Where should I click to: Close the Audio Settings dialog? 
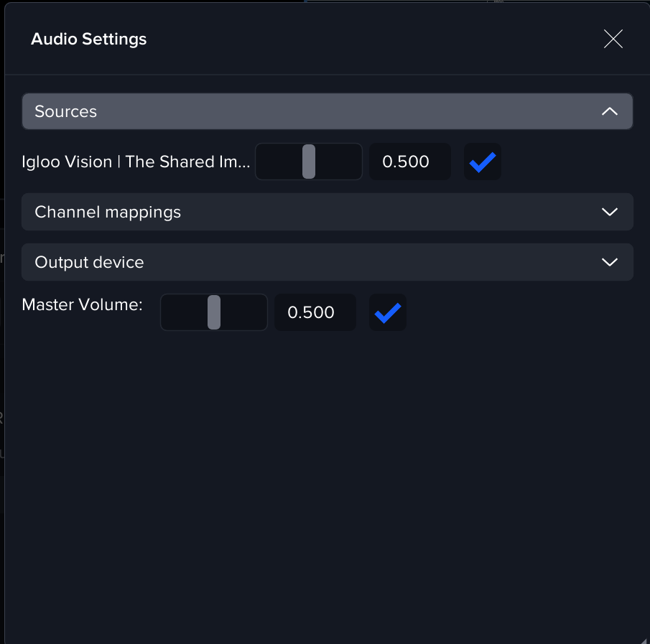[x=613, y=39]
